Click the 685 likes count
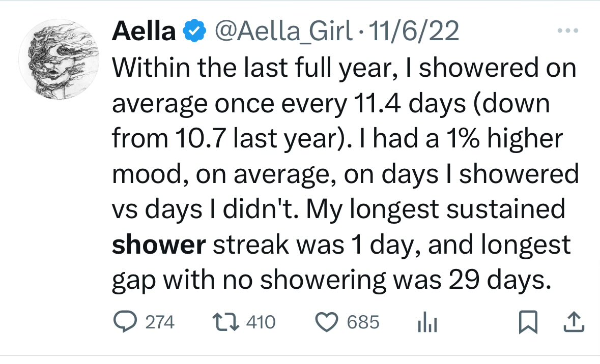This screenshot has width=600, height=364. [363, 322]
